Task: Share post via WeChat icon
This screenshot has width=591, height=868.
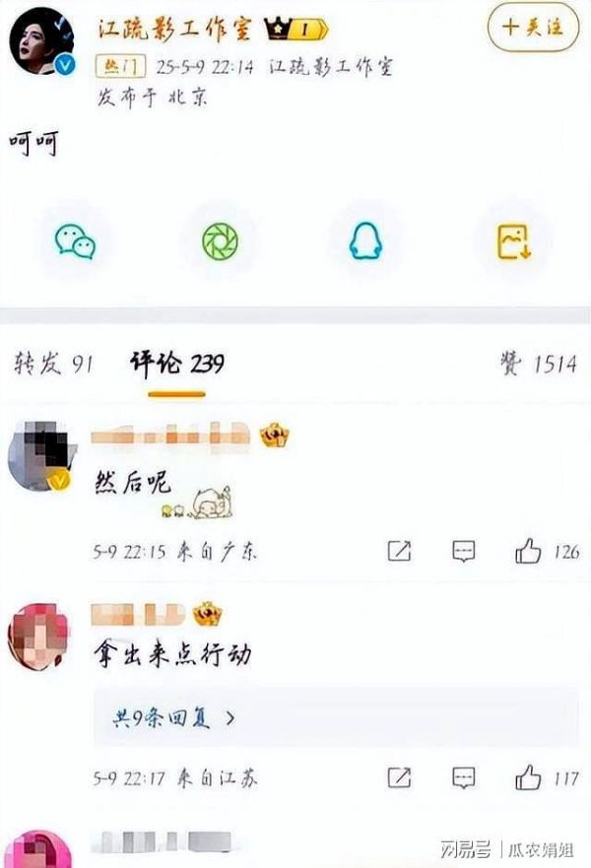Action: click(75, 241)
